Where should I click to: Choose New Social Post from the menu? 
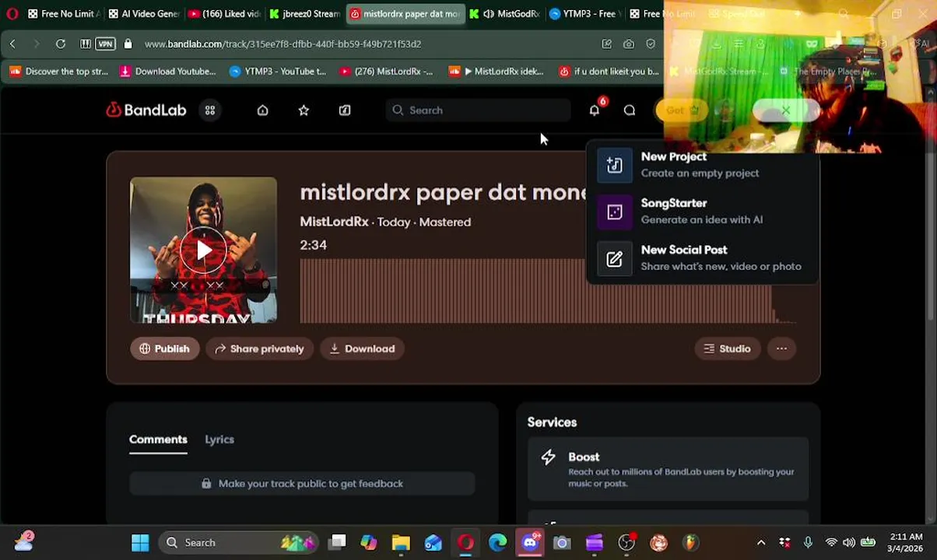tap(702, 257)
